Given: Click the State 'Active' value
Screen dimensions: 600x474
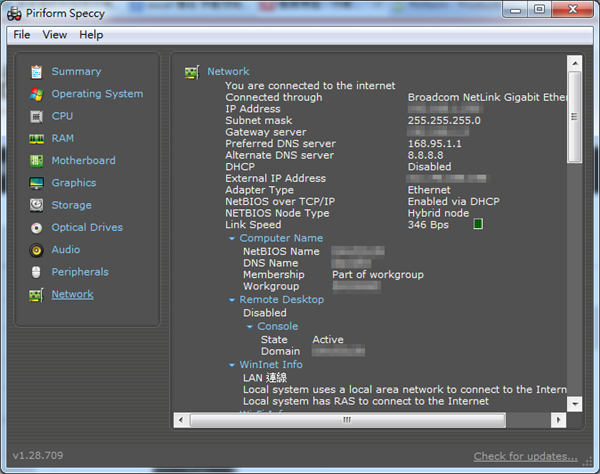Looking at the screenshot, I should tap(328, 340).
